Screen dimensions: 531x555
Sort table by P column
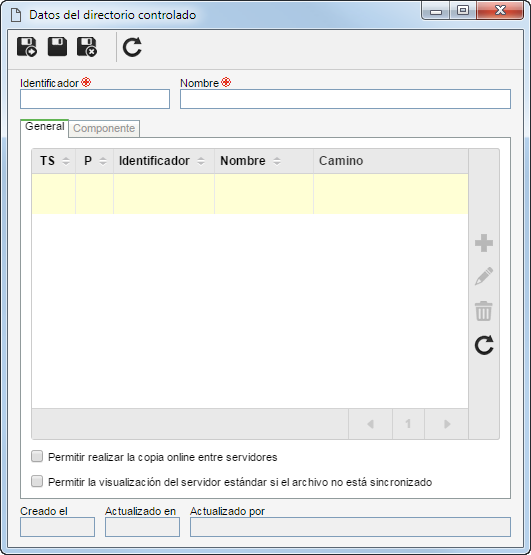(x=95, y=161)
